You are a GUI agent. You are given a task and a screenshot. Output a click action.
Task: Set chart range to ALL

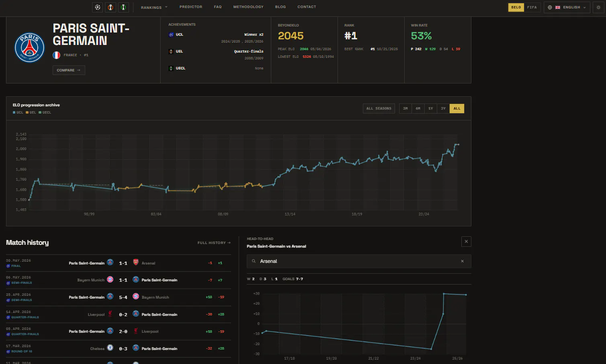click(457, 108)
